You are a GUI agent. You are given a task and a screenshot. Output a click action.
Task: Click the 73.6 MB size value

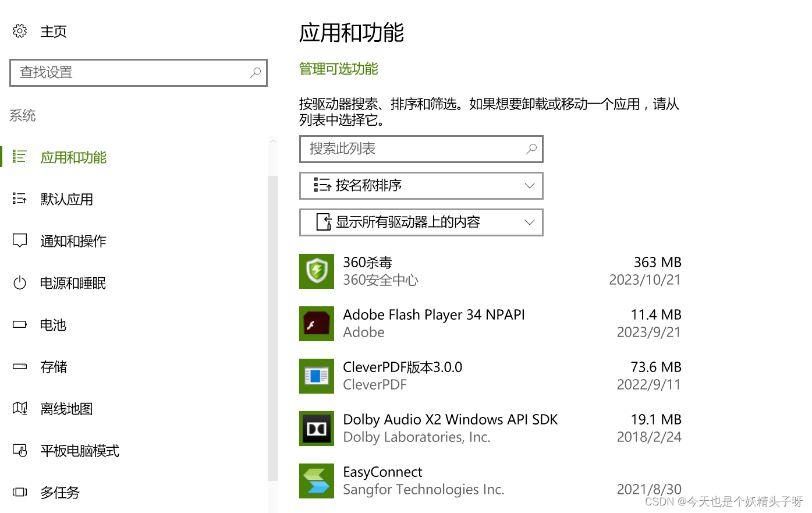click(656, 367)
